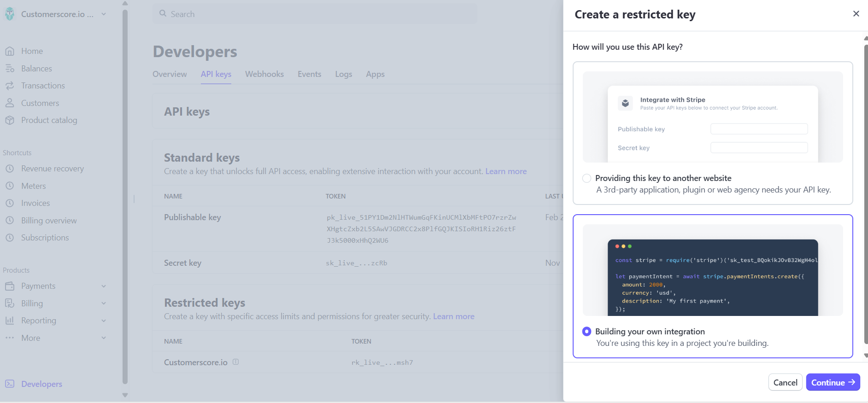The width and height of the screenshot is (868, 403).
Task: Open the Subscriptions shortcut
Action: point(45,238)
